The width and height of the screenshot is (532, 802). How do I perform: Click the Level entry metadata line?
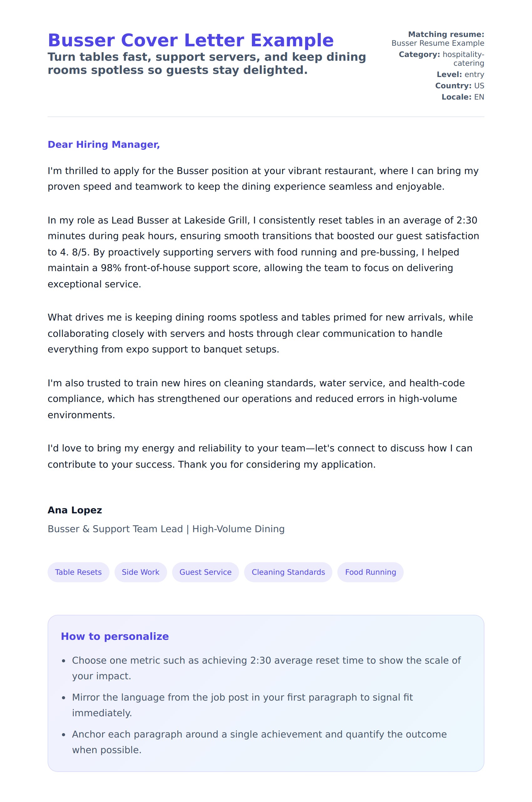460,74
